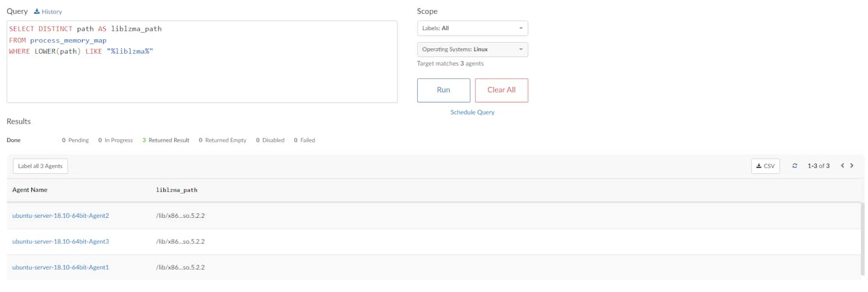This screenshot has height=292, width=868.
Task: Click the liblzma_path column header
Action: point(177,190)
